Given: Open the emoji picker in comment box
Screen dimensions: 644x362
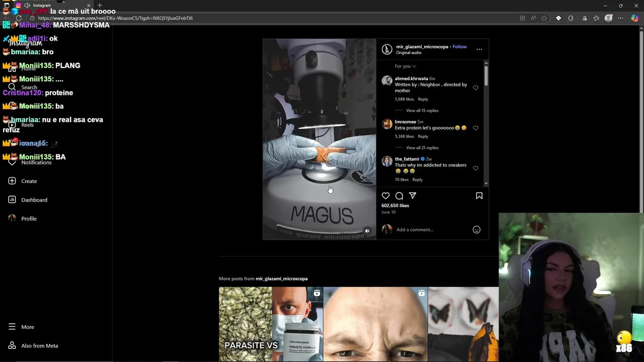Looking at the screenshot, I should 476,230.
